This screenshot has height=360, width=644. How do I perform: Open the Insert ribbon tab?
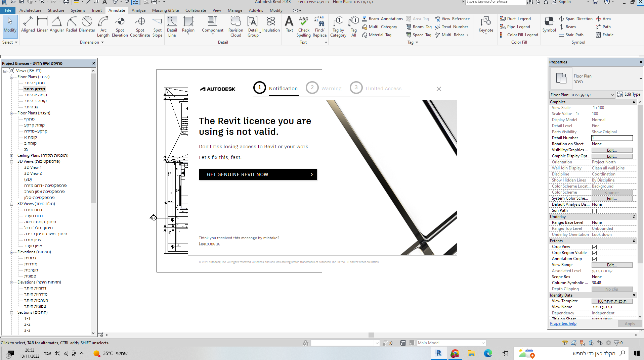pyautogui.click(x=97, y=10)
